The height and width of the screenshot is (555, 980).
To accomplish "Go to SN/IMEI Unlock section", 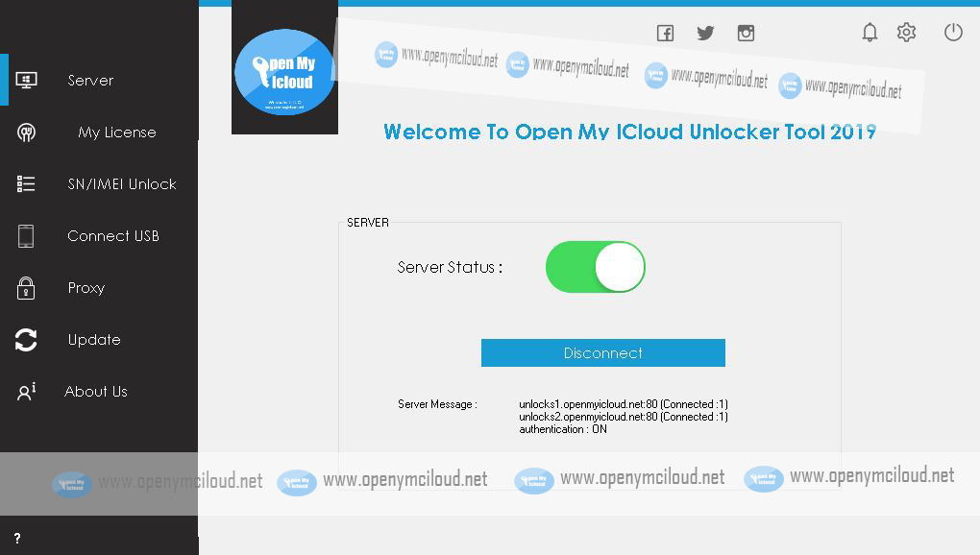I will tap(122, 183).
